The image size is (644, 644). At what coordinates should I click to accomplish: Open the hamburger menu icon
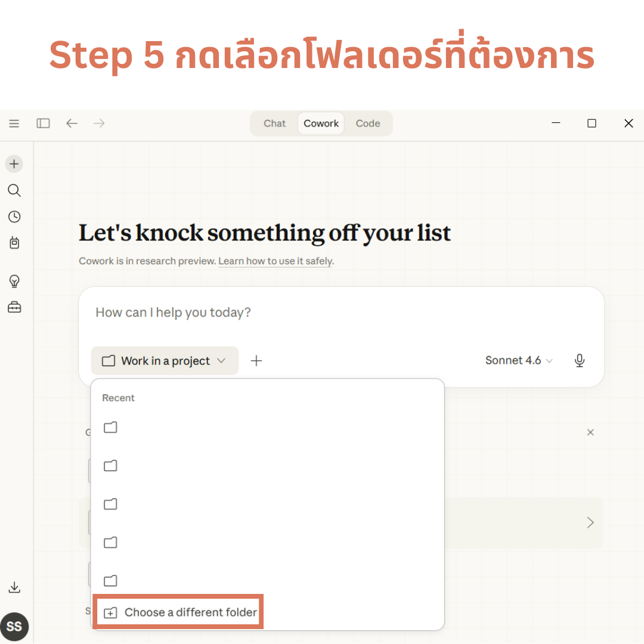[14, 123]
